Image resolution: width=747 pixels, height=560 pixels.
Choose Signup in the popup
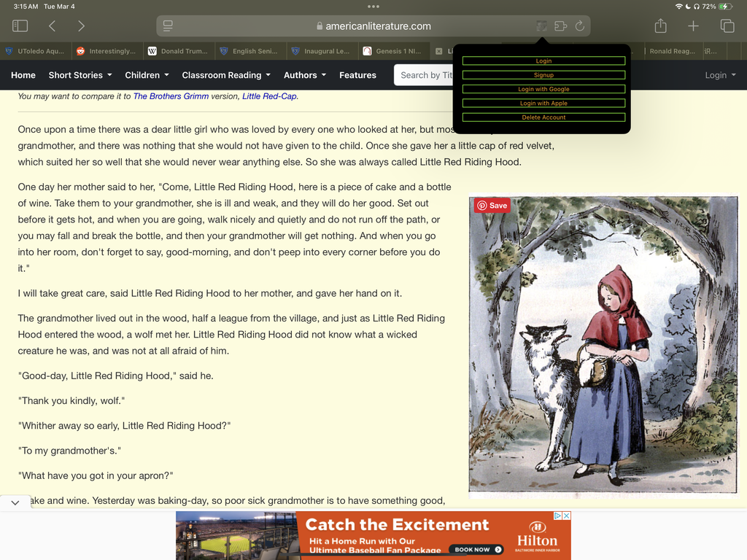coord(543,75)
